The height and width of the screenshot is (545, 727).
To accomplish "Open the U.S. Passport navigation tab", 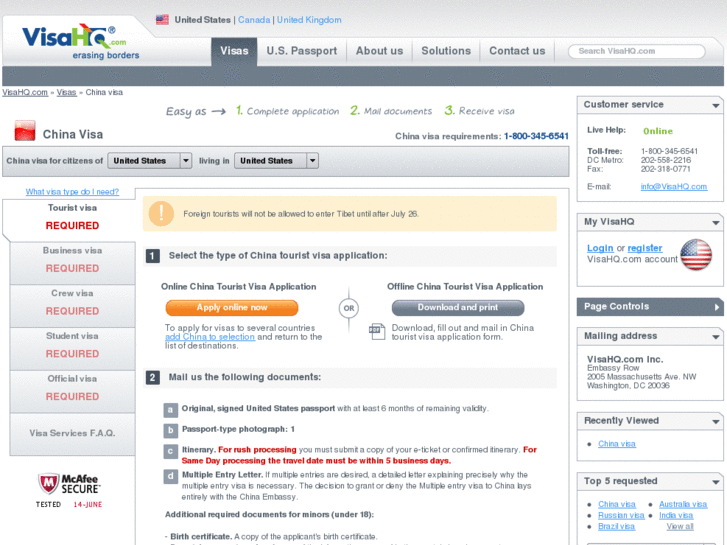I will click(x=302, y=51).
